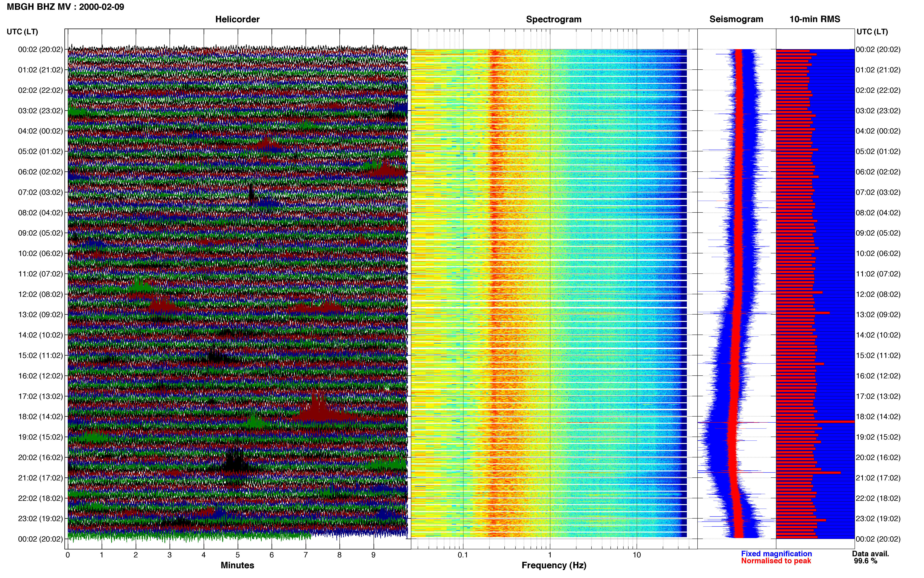
Task: Click left time label '09:02 (05:02)'
Action: coord(41,233)
